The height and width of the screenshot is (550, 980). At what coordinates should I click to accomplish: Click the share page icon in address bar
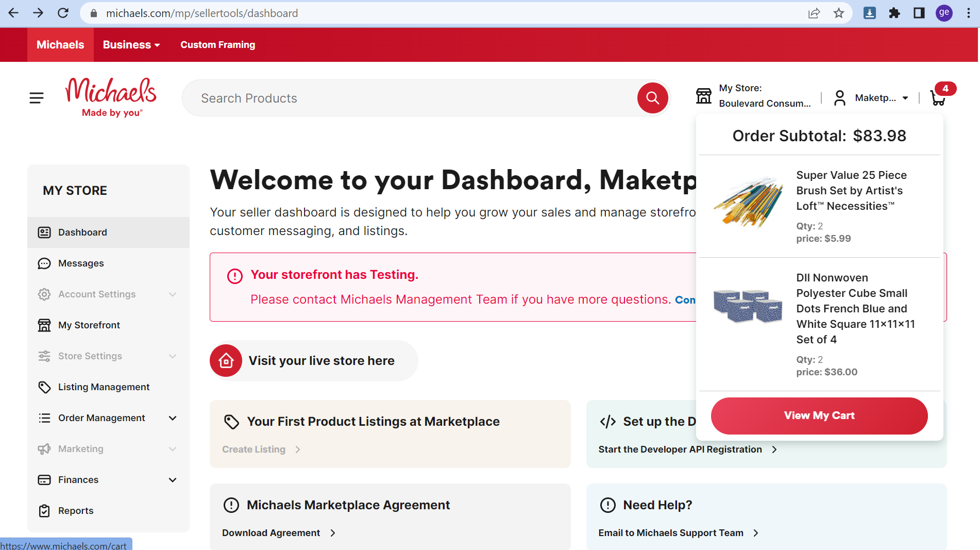pyautogui.click(x=814, y=13)
